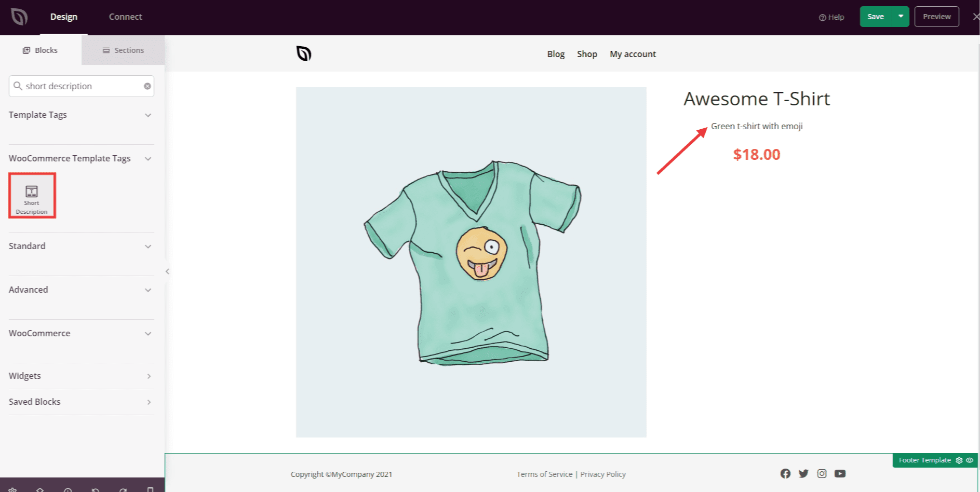Click the redo icon in the bottom toolbar
This screenshot has height=492, width=980.
(123, 490)
